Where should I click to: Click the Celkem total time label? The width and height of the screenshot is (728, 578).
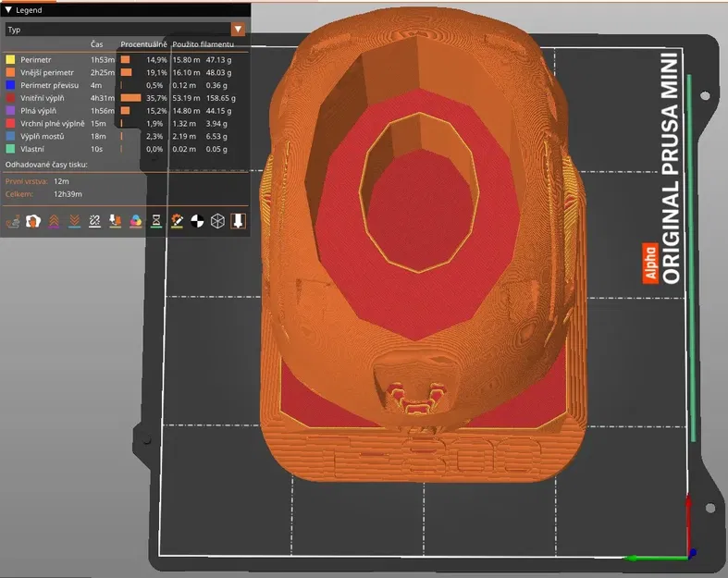point(19,194)
